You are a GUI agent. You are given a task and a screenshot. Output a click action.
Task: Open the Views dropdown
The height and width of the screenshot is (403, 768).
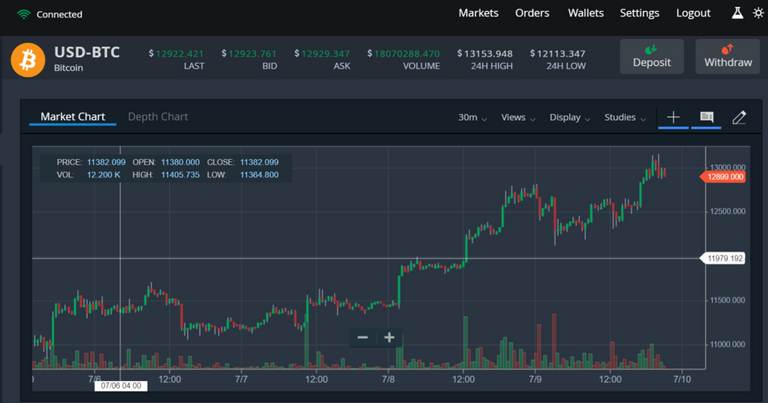point(518,117)
